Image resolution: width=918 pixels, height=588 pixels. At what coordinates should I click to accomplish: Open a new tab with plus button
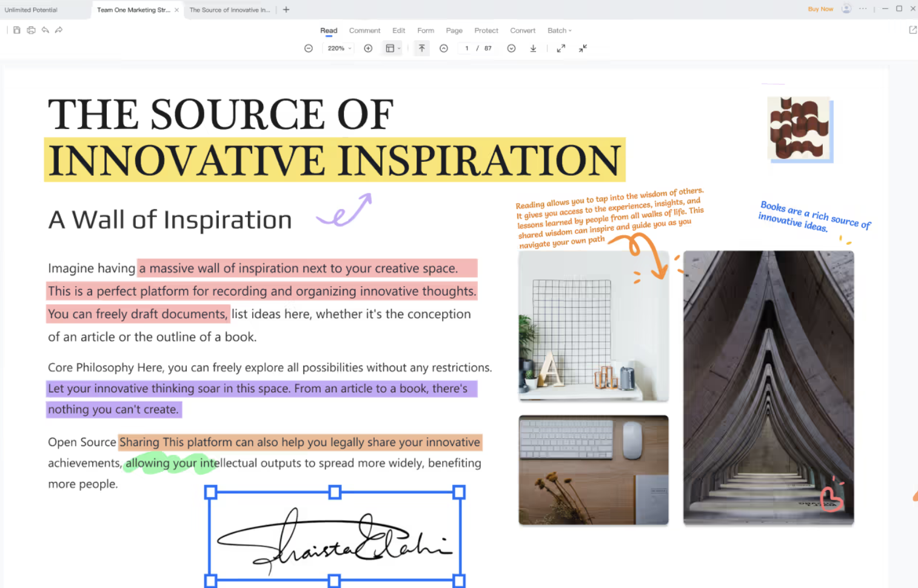click(x=286, y=10)
